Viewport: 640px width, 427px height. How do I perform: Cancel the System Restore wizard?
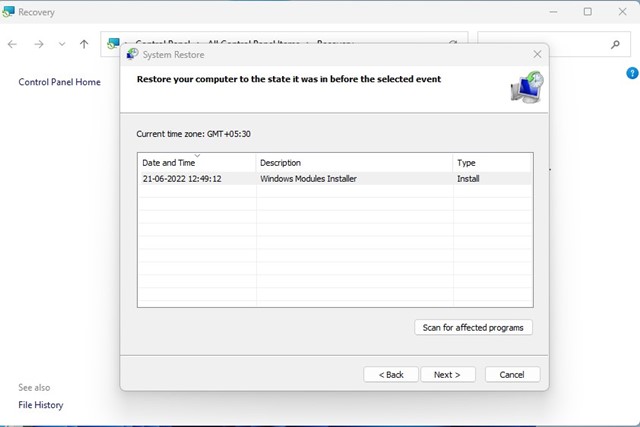point(512,374)
